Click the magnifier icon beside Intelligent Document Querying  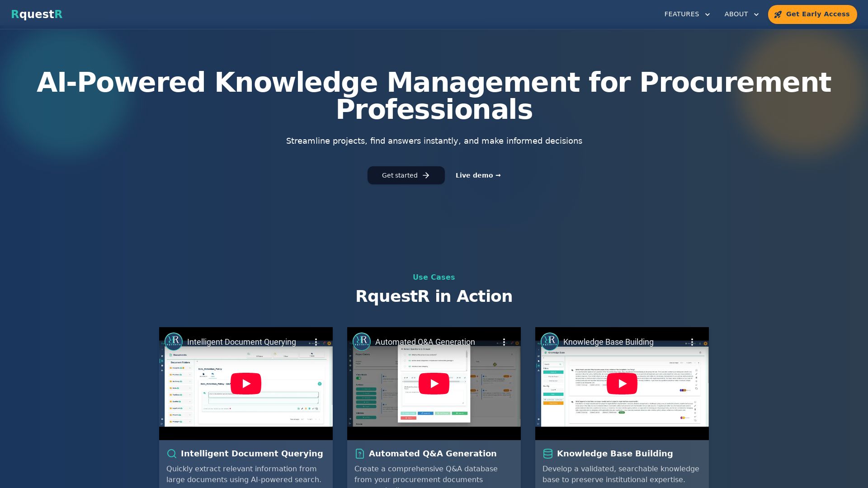click(x=172, y=454)
